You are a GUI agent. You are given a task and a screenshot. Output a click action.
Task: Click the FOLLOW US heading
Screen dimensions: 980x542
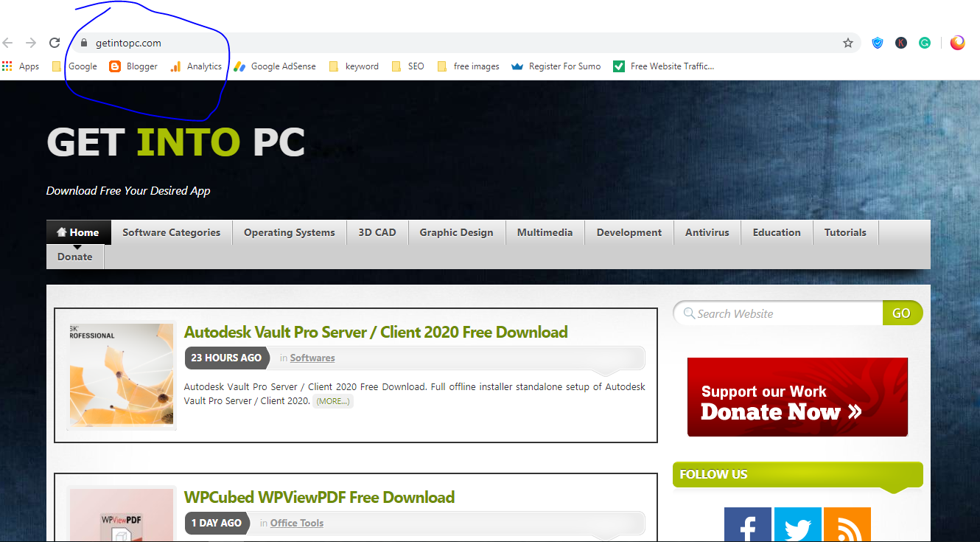click(x=713, y=474)
